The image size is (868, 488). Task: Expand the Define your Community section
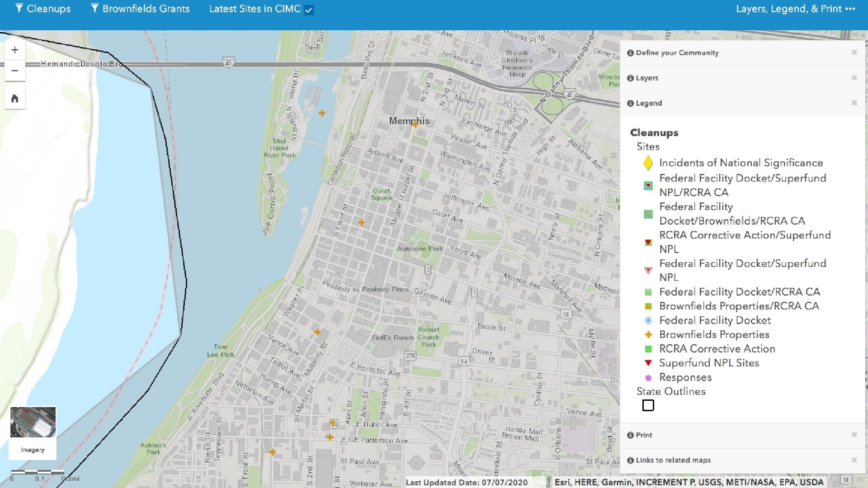[677, 53]
